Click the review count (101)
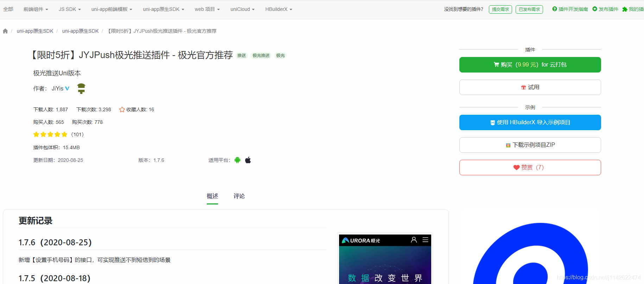This screenshot has height=284, width=644. [x=77, y=134]
